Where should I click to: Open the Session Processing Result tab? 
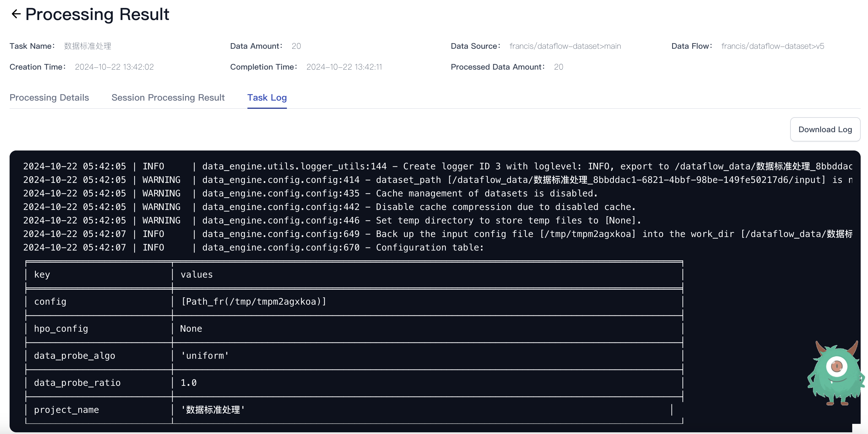point(168,98)
